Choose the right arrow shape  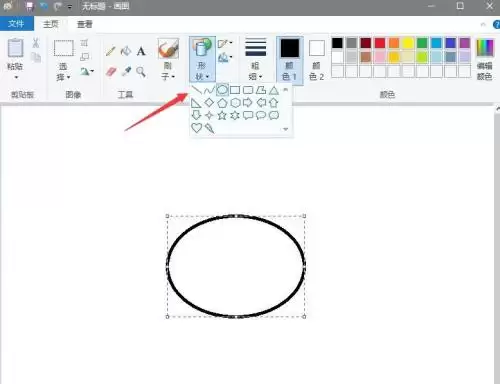pos(248,103)
